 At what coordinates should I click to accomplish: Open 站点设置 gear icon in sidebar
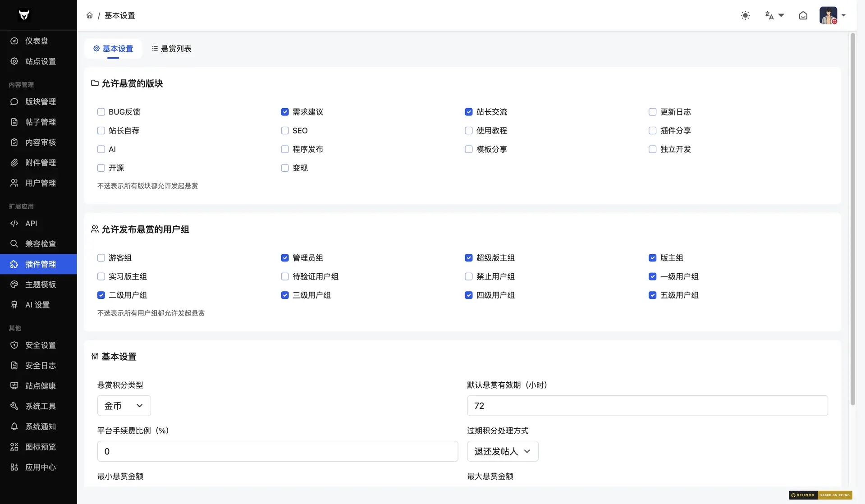(x=14, y=61)
